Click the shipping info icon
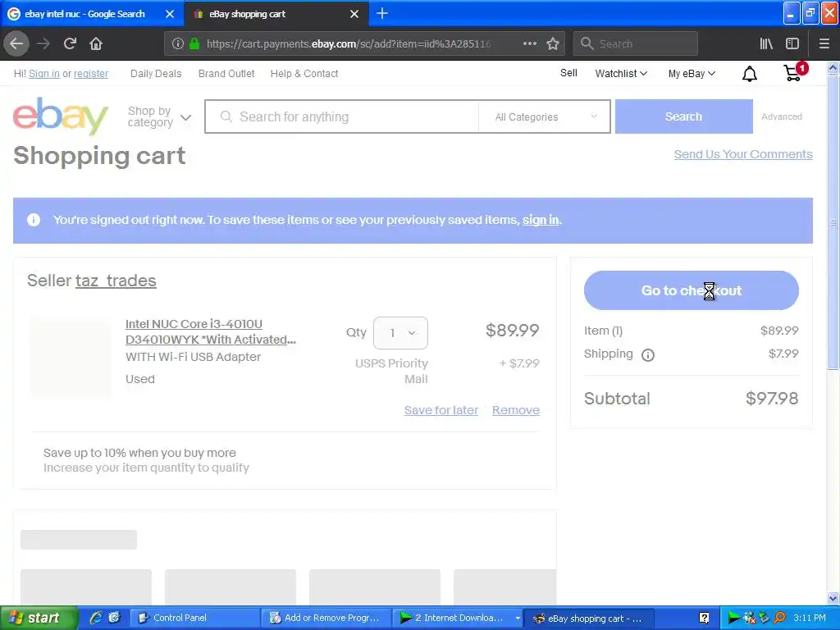The width and height of the screenshot is (840, 630). pos(648,354)
